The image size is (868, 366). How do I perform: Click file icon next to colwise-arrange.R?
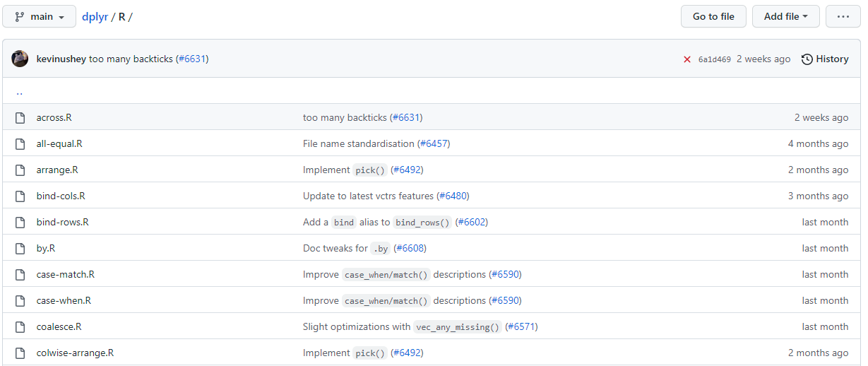point(20,353)
